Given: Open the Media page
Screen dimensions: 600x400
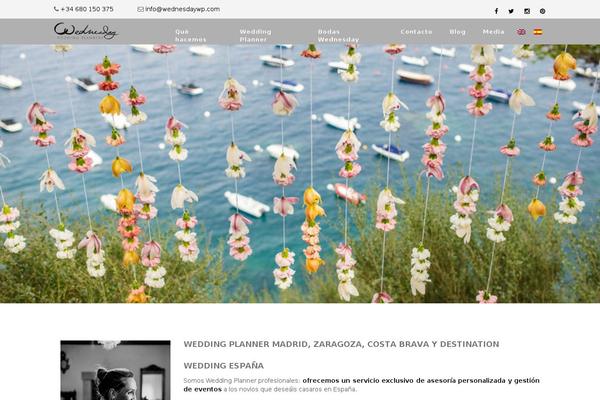Looking at the screenshot, I should [493, 32].
